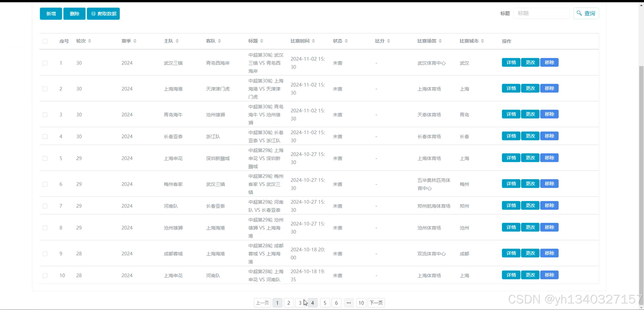Viewport: 644px width, 310px height.
Task: Sort the table by 客队 arrows
Action: click(219, 41)
